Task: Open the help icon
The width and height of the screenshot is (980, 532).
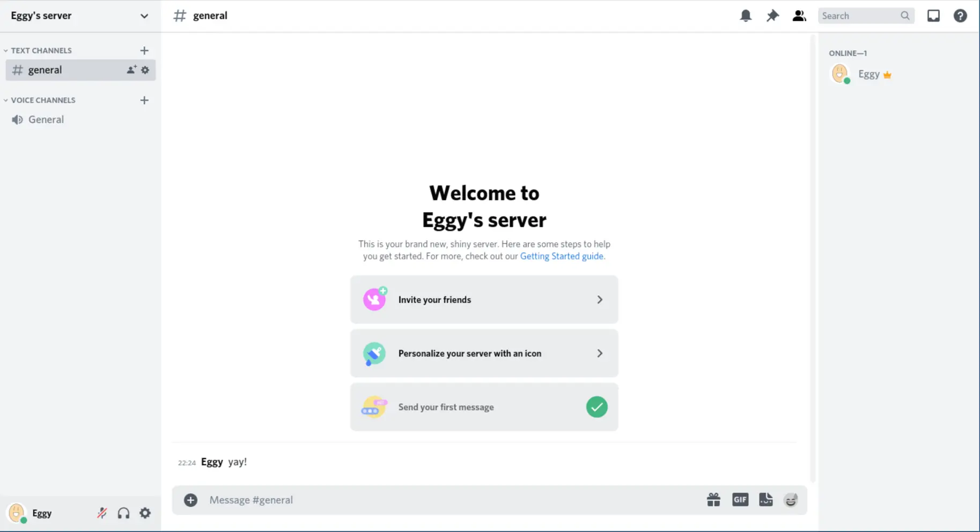Action: (x=960, y=16)
